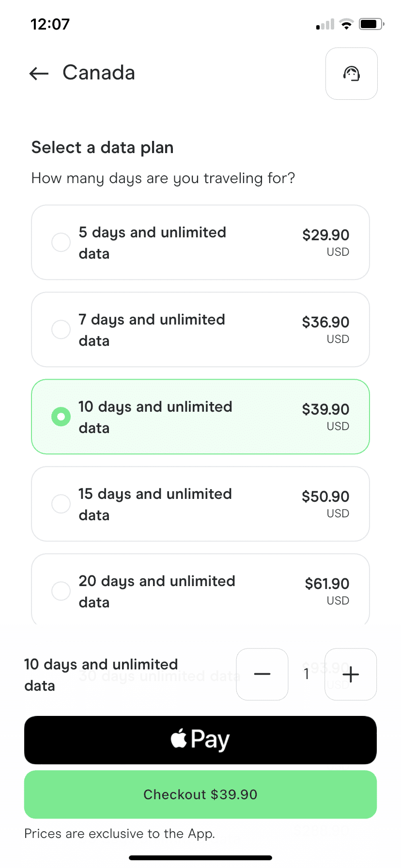
Task: Decrease quantity with the minus button
Action: (262, 674)
